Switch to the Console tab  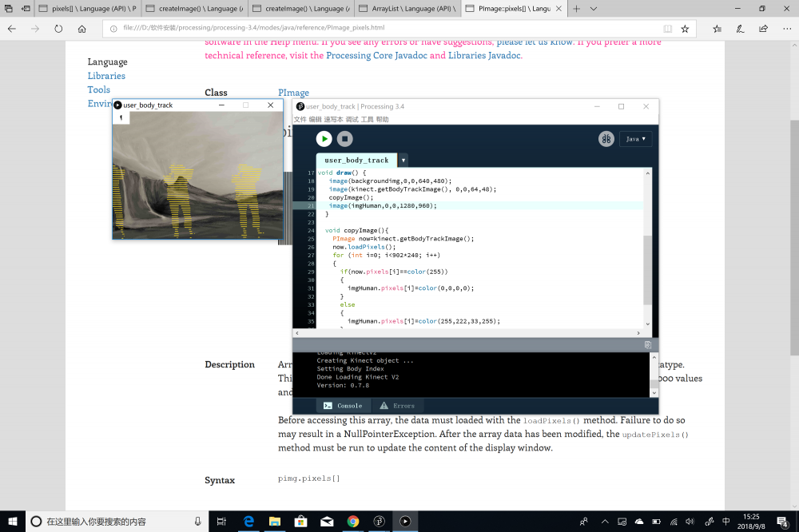343,406
